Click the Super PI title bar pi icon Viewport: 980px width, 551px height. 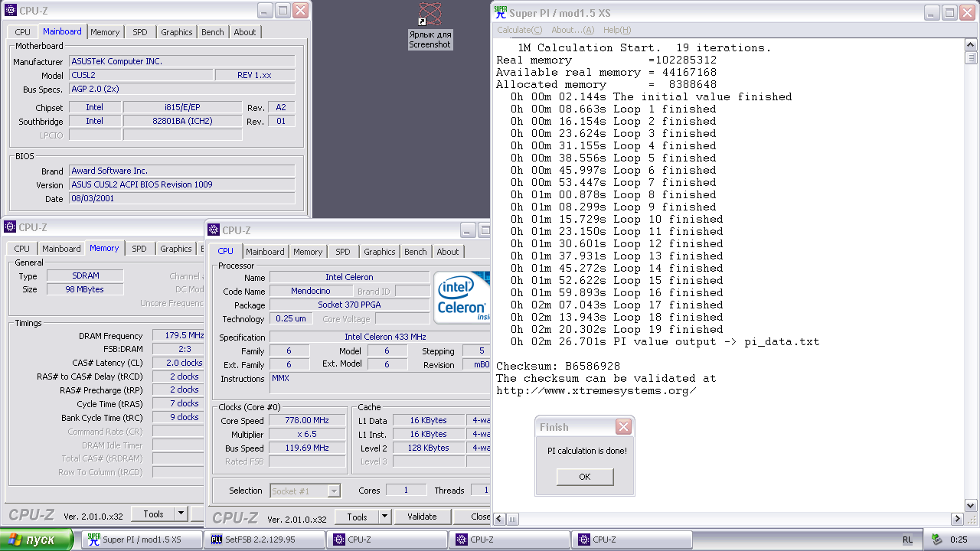tap(501, 12)
